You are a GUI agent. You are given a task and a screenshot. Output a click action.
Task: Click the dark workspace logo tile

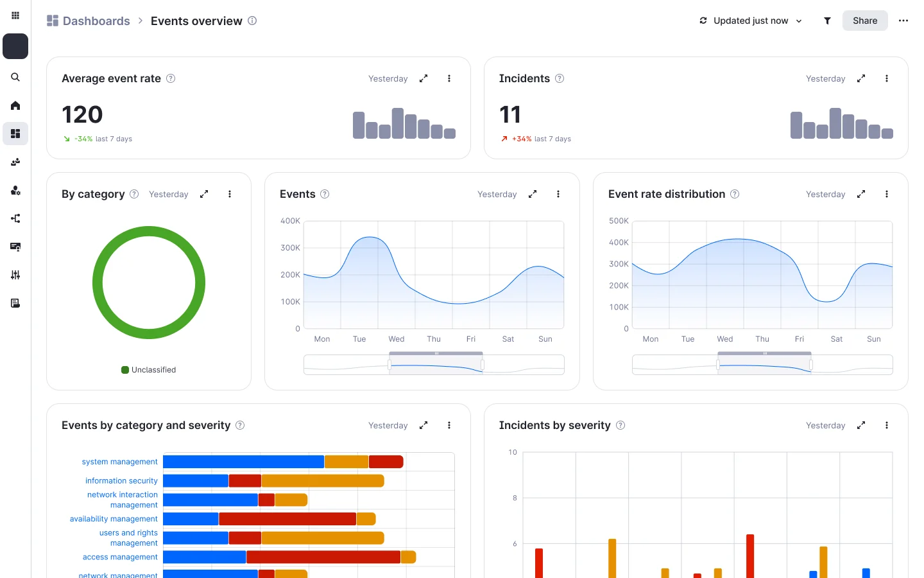(15, 46)
